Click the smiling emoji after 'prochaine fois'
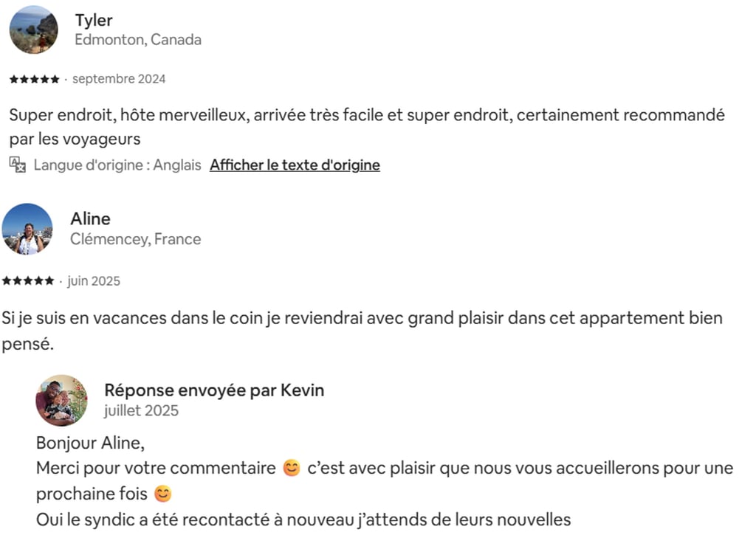Viewport: 756px width, 552px height. (x=162, y=494)
